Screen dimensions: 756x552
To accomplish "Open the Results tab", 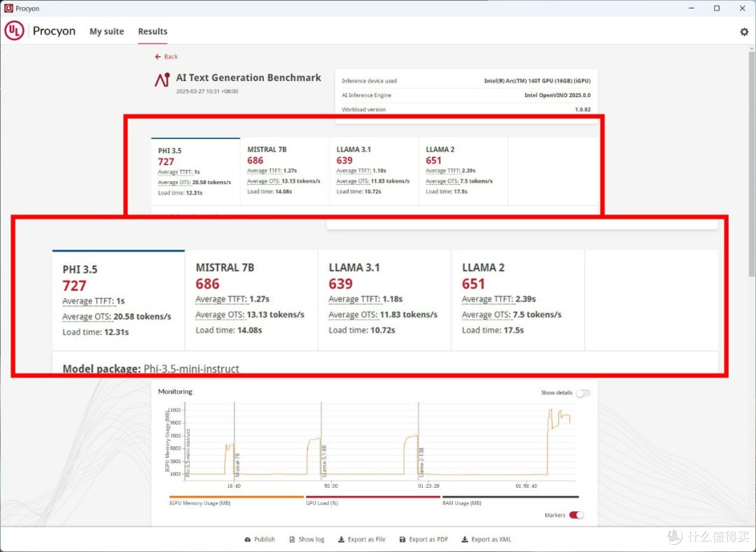I will tap(153, 31).
